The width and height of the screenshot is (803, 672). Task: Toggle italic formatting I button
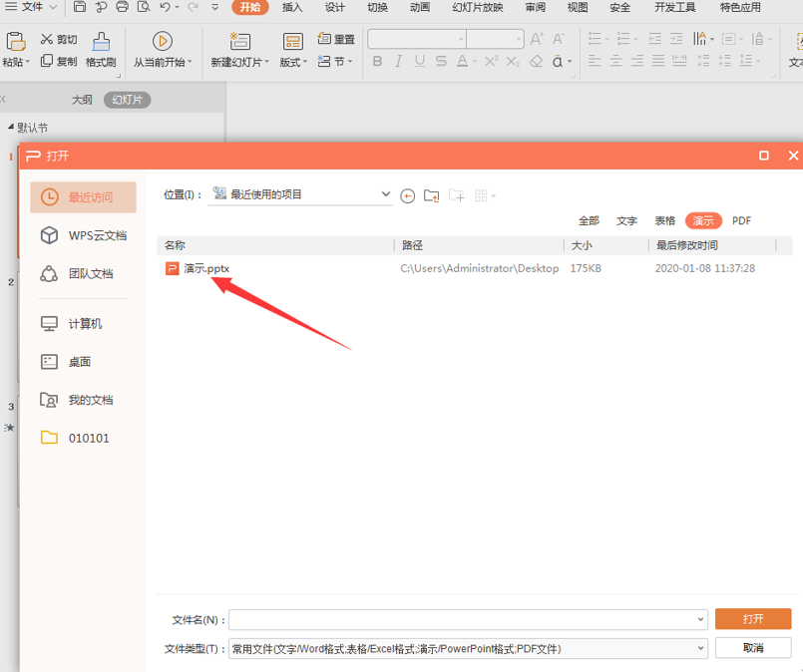point(398,62)
